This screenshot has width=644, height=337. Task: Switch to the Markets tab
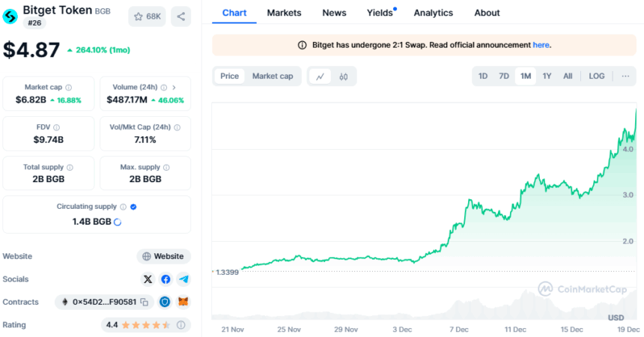pyautogui.click(x=284, y=13)
